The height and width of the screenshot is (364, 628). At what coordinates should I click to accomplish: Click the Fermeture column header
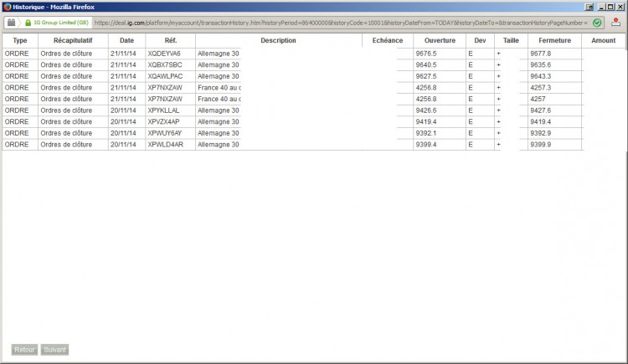point(554,40)
